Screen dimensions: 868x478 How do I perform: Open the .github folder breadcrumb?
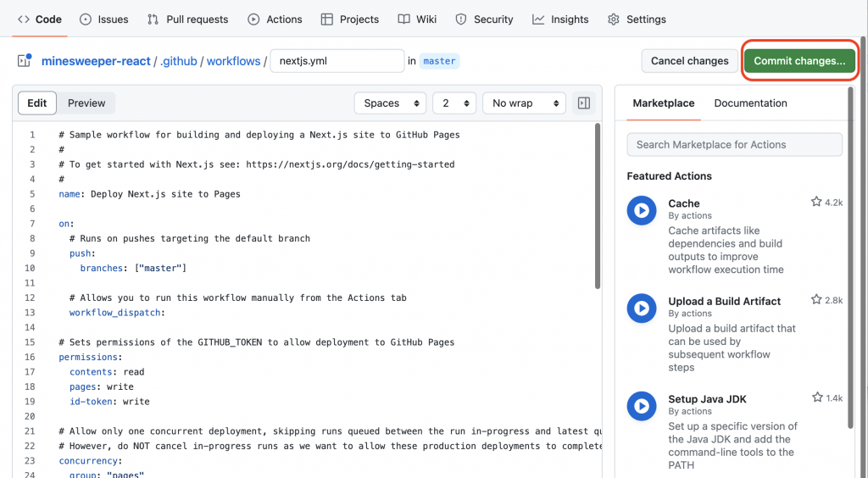178,61
